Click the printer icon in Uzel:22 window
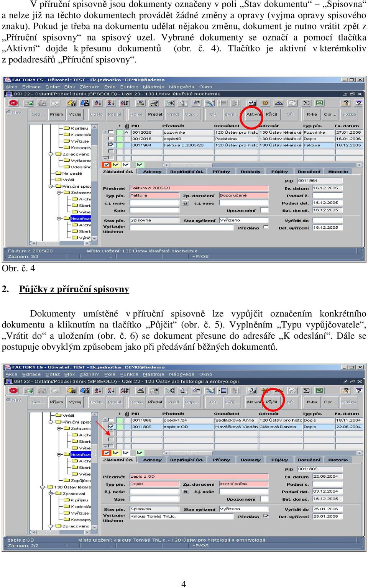 click(141, 391)
